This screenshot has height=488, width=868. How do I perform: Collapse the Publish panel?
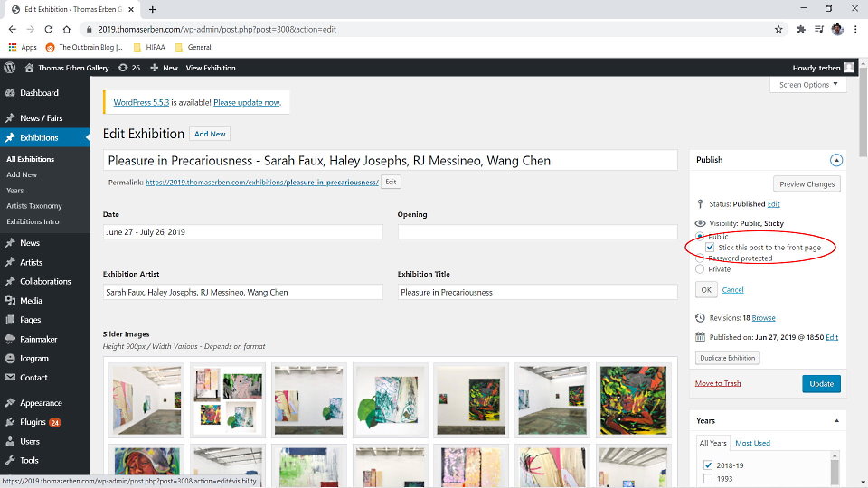pos(835,160)
